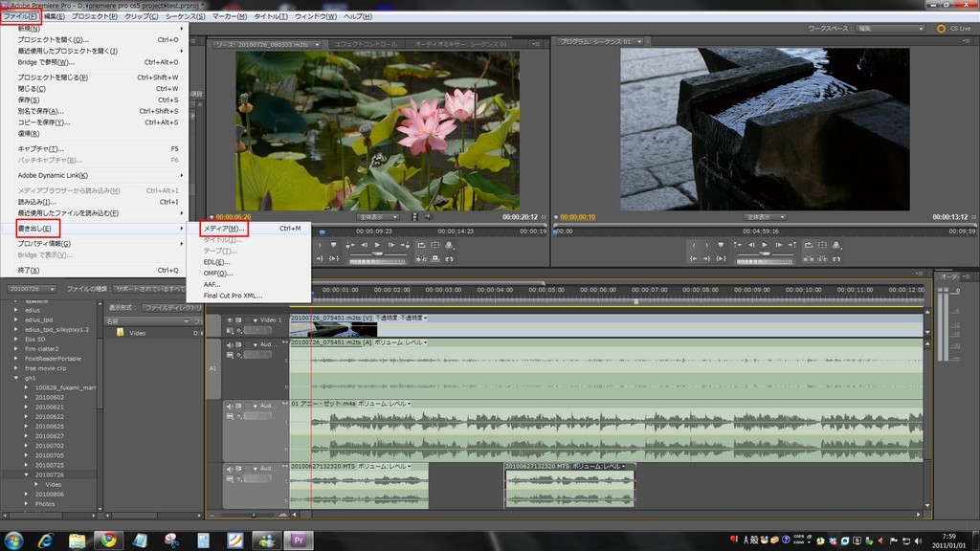Toggle speaker icon on 01 アニー・ゼット.m4a track
Image resolution: width=980 pixels, height=551 pixels.
tap(230, 406)
